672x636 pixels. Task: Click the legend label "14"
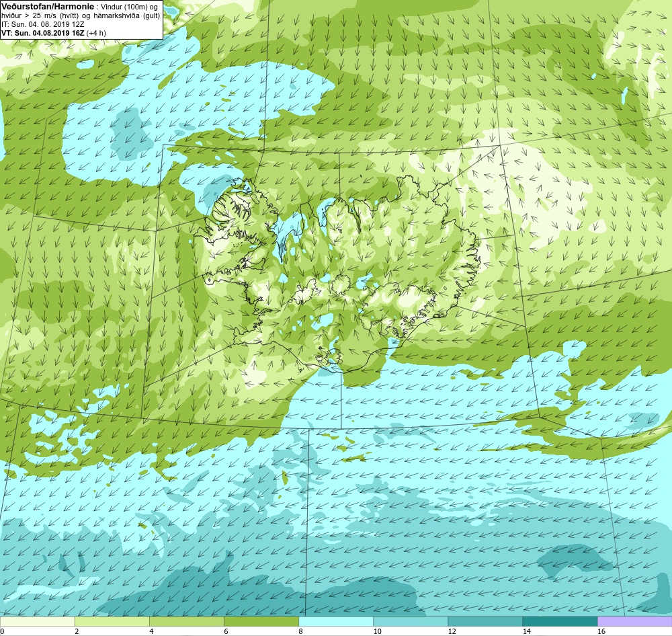(526, 631)
